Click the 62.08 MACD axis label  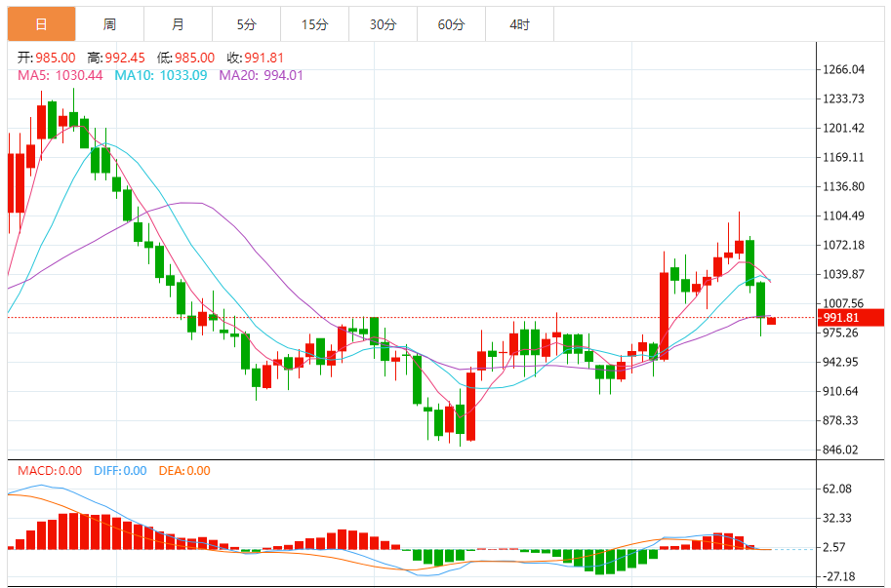tap(837, 489)
